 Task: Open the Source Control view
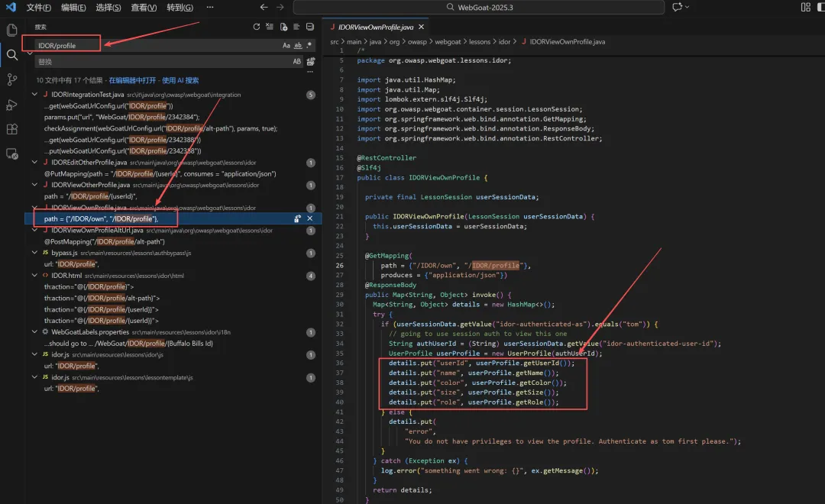click(x=11, y=79)
